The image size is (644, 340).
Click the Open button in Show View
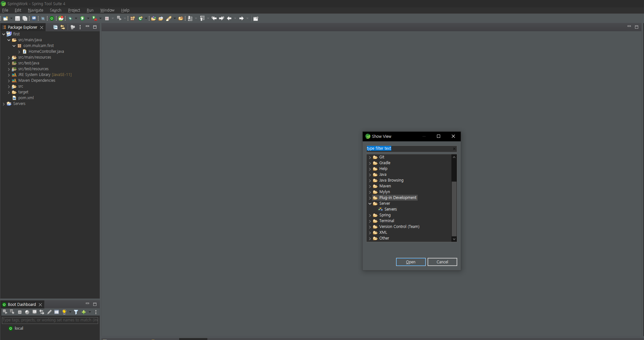tap(411, 262)
